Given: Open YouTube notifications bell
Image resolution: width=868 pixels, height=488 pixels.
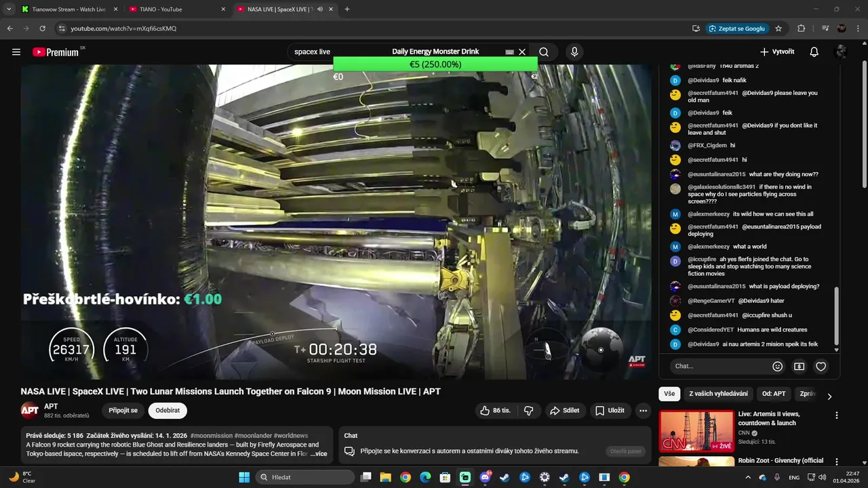Looking at the screenshot, I should [x=814, y=52].
